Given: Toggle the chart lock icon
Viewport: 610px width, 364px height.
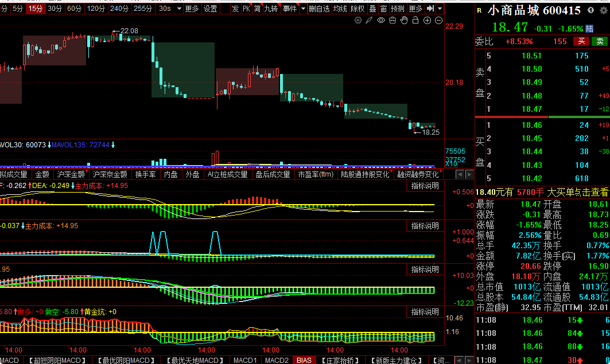Looking at the screenshot, I should (415, 20).
